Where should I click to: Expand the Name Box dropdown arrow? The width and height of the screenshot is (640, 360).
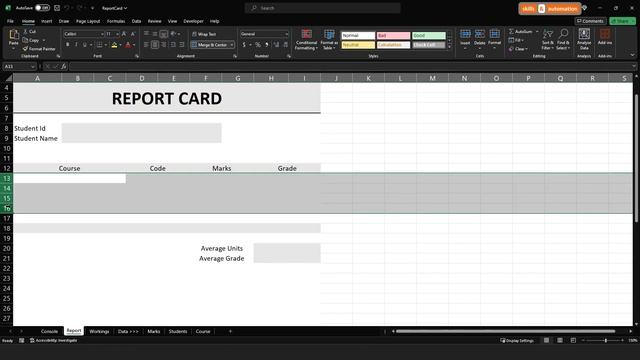pyautogui.click(x=33, y=67)
